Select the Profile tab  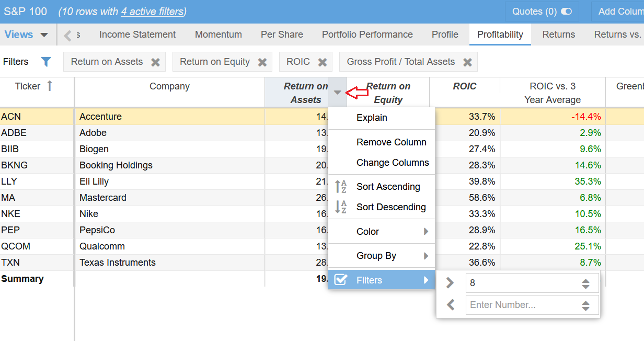coord(445,35)
